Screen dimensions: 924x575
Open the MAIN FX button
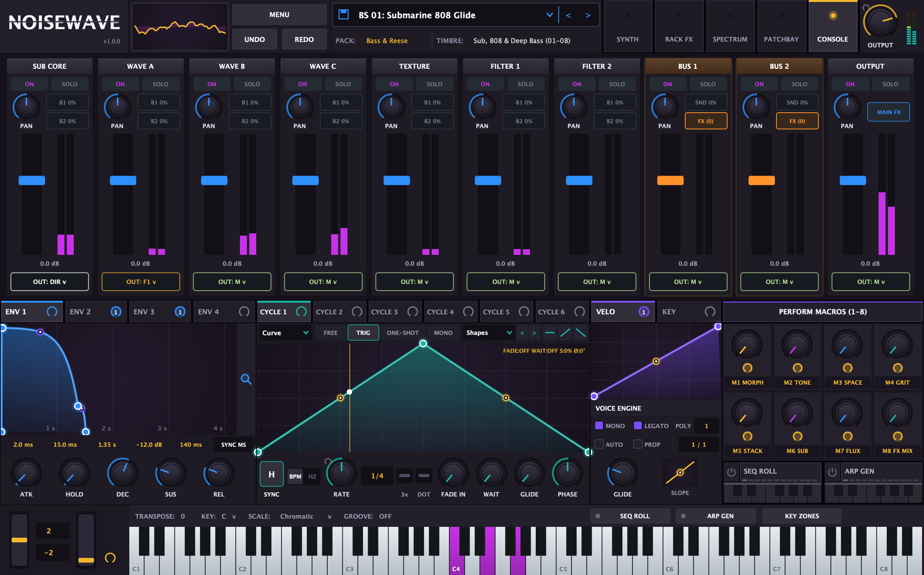(x=889, y=112)
